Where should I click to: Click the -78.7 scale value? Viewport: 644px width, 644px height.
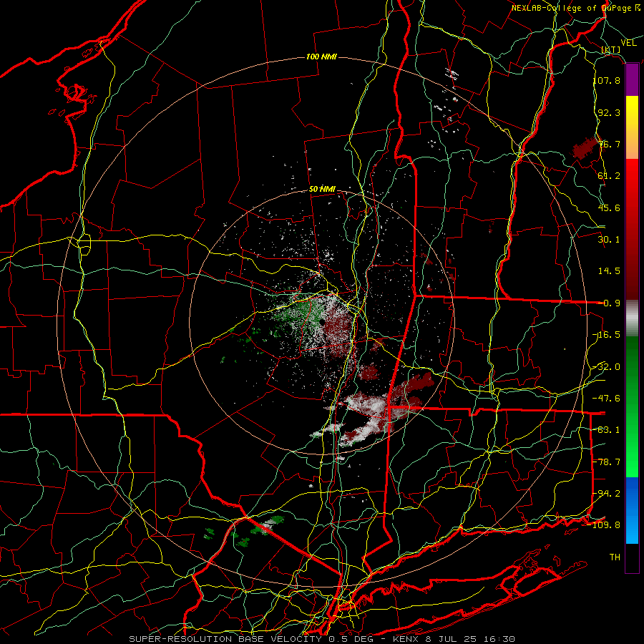click(606, 462)
